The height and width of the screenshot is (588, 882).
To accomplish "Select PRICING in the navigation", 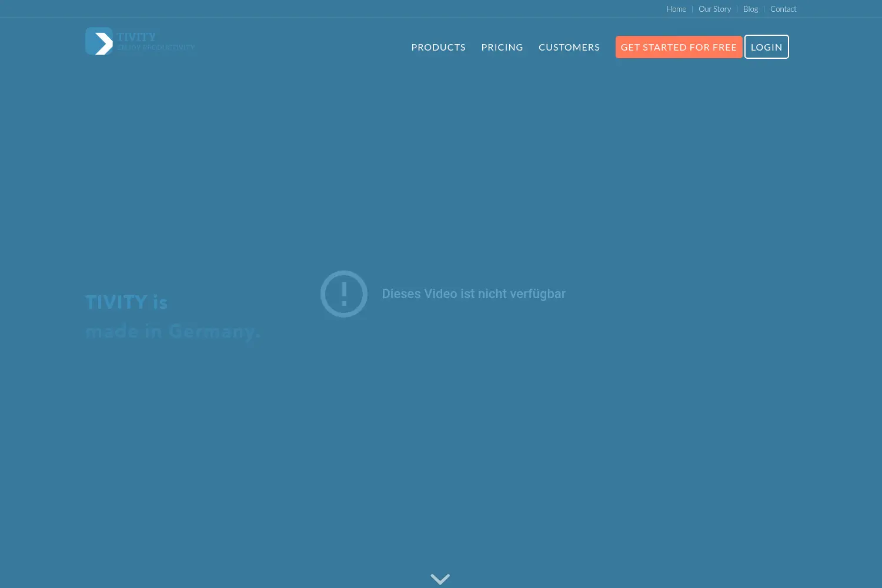I will (x=502, y=47).
